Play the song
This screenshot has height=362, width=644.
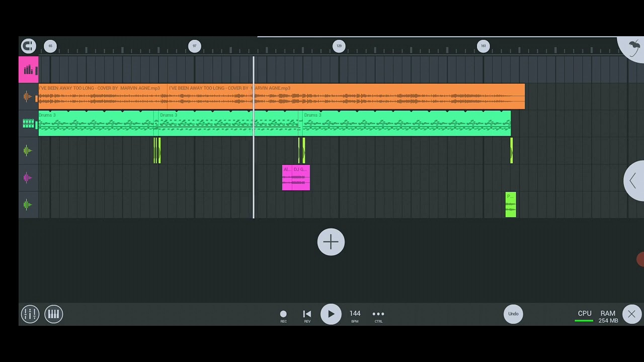(x=331, y=314)
